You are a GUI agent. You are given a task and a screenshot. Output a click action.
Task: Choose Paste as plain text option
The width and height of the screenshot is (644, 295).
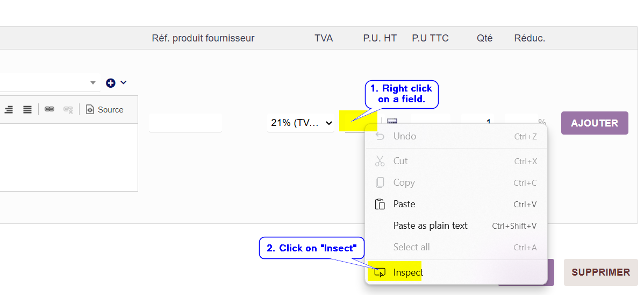(x=430, y=226)
